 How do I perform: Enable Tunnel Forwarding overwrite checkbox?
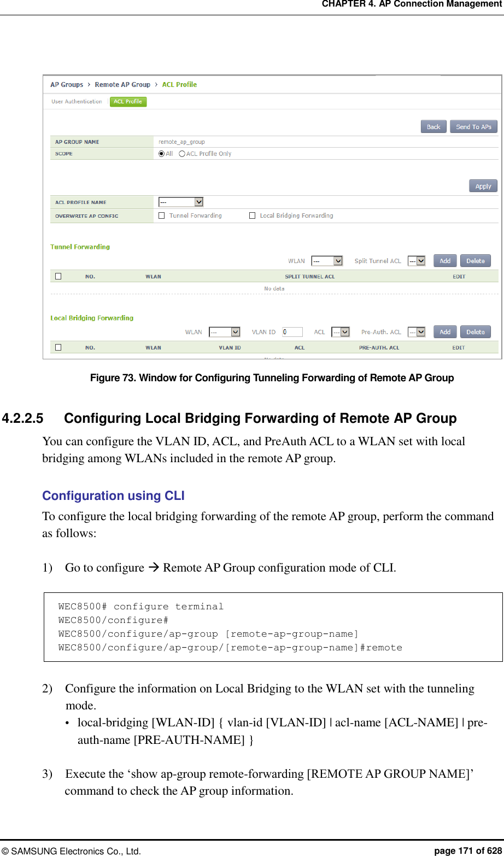(x=161, y=216)
